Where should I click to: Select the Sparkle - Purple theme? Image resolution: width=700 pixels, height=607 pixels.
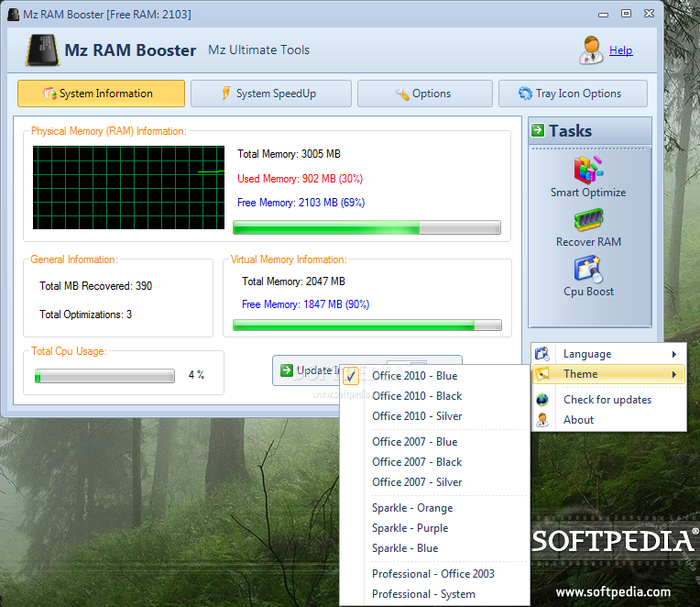pyautogui.click(x=434, y=528)
